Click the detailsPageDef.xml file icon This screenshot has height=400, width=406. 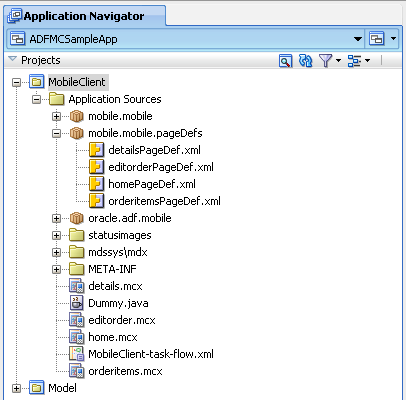96,150
